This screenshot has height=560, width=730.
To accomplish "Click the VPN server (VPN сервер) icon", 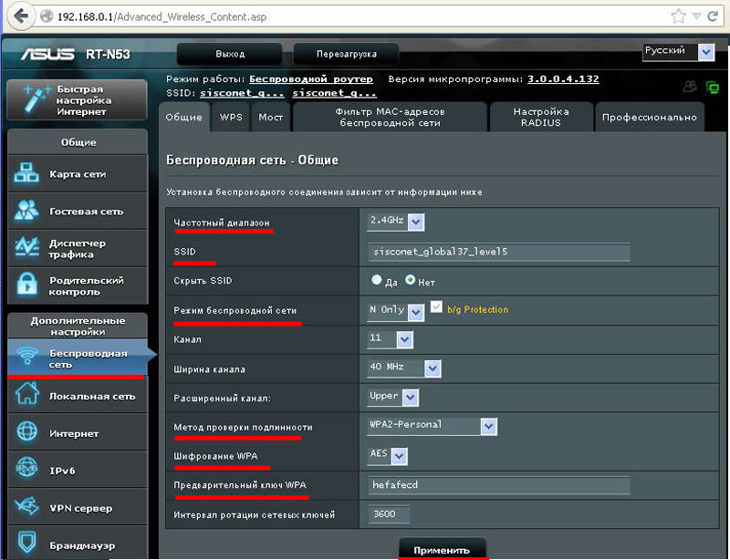I will pyautogui.click(x=28, y=507).
